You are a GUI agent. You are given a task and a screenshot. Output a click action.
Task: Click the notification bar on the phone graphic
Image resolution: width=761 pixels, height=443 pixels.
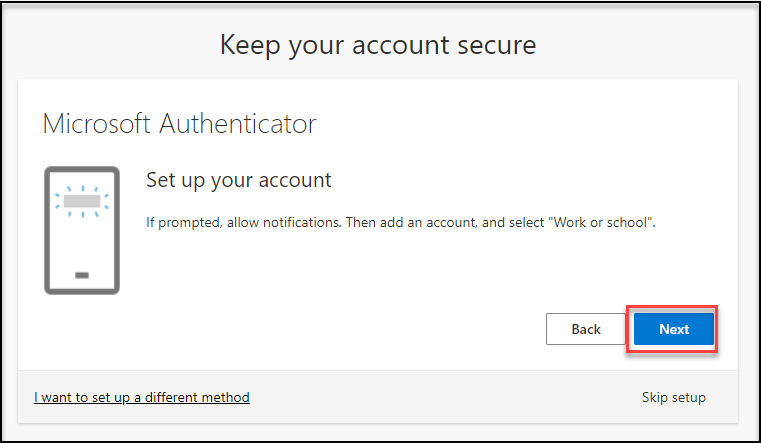(82, 201)
